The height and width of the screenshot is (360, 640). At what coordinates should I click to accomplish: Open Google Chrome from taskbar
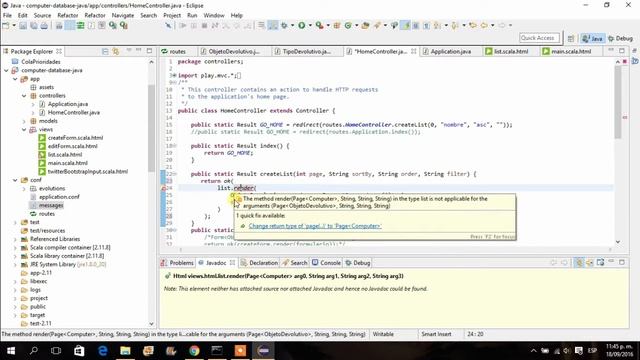(x=194, y=351)
